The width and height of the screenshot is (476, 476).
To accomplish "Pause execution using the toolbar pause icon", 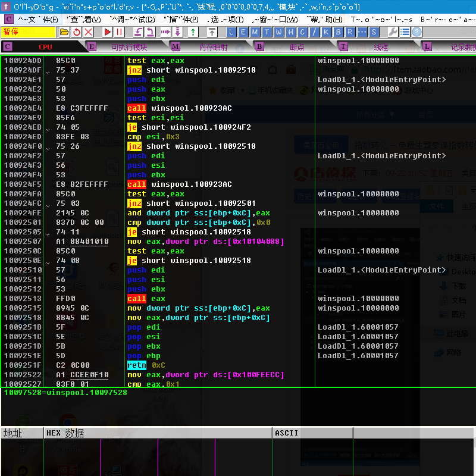I will [x=120, y=32].
